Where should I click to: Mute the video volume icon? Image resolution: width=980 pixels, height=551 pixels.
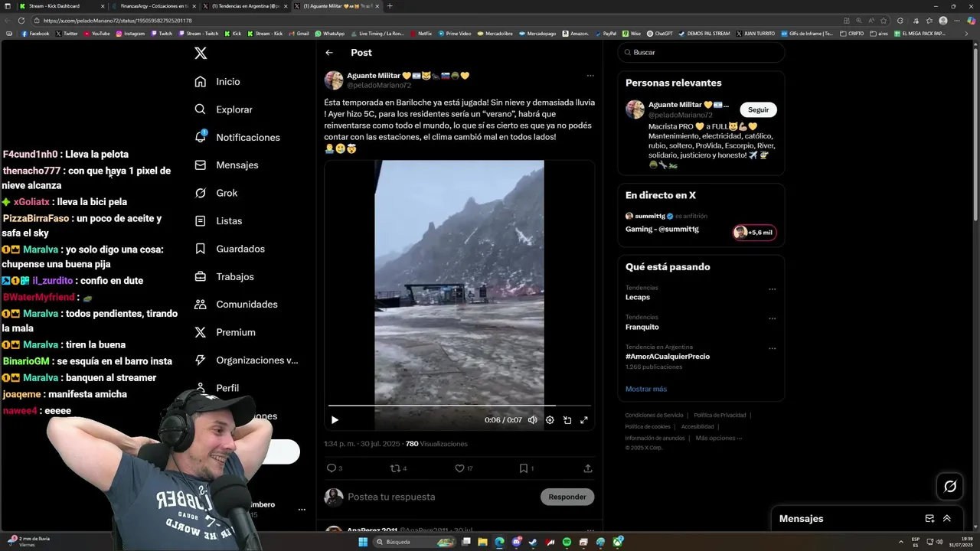[x=532, y=419]
